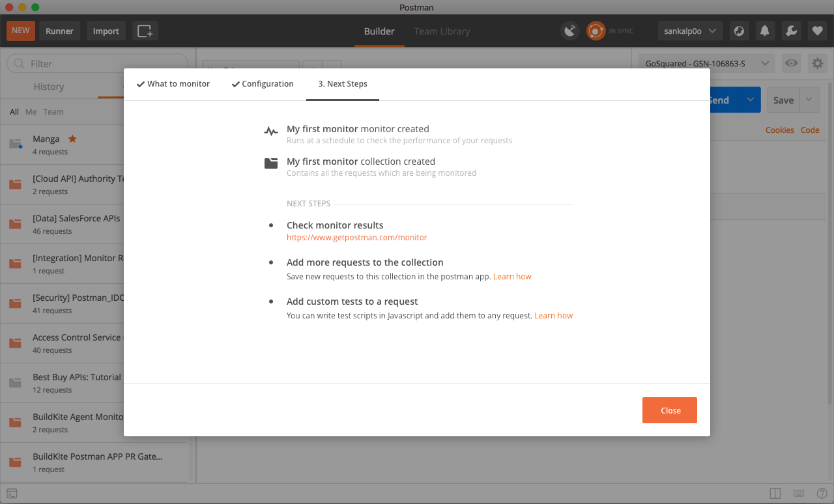
Task: Click the Import button
Action: tap(106, 31)
